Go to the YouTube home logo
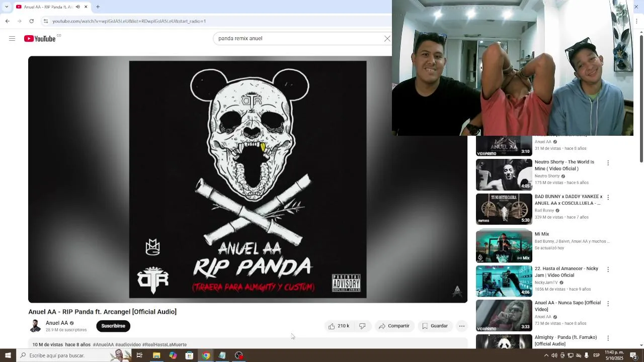 [40, 39]
